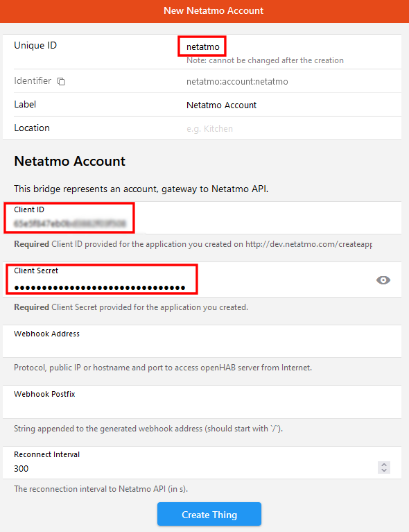
Task: Select the netatmo:account:netatmo identifier text
Action: tap(237, 81)
